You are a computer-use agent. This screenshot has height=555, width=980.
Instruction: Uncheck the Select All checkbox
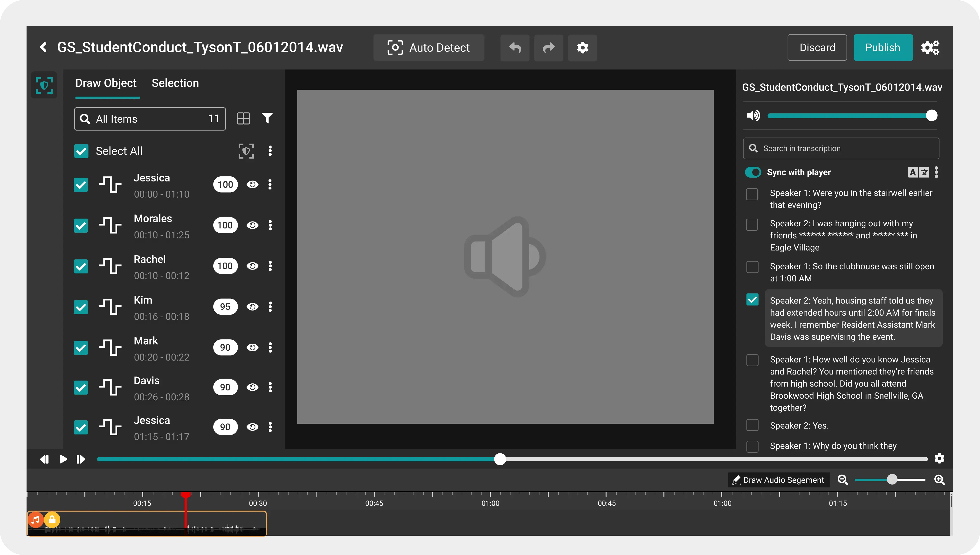click(x=81, y=151)
